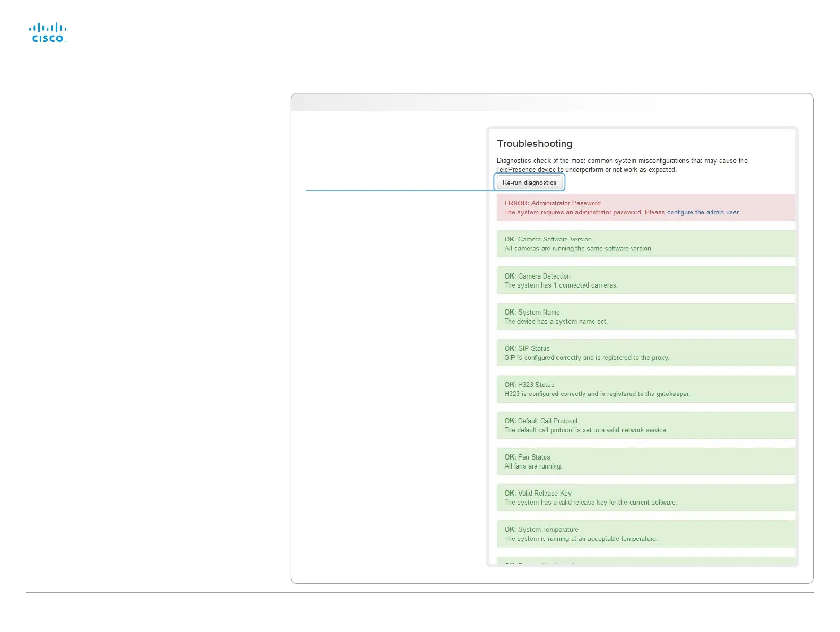The height and width of the screenshot is (632, 840).
Task: Select the OK: H323 Status entry
Action: tap(646, 389)
